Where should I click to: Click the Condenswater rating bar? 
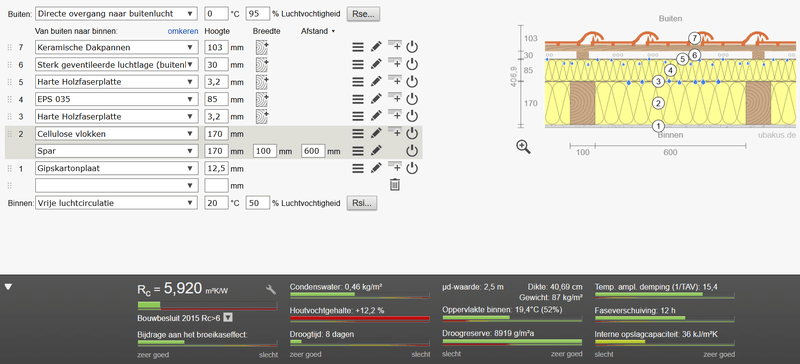coord(359,296)
